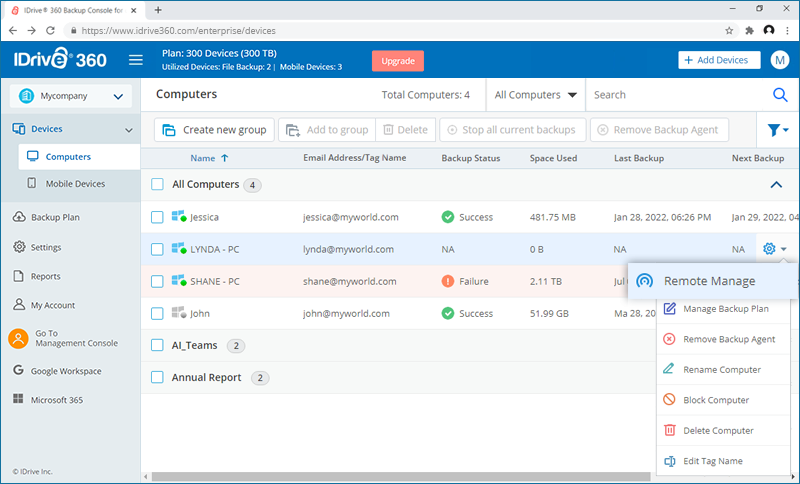Click the My Account person icon

[x=19, y=304]
